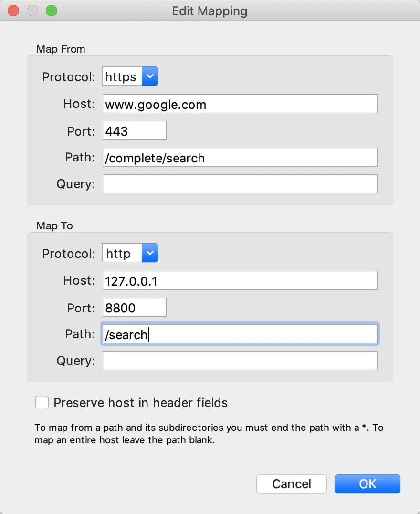Confirm the mapping with the OK button

click(367, 484)
